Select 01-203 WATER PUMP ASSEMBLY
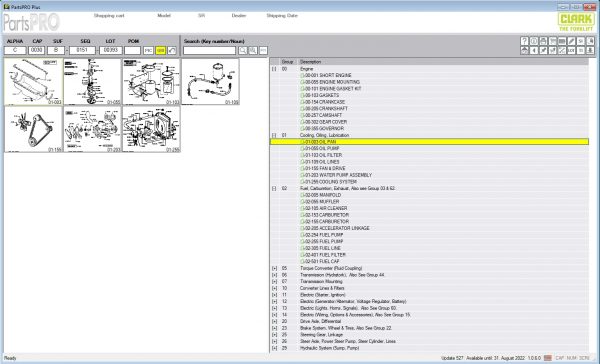The image size is (600, 364). [338, 175]
